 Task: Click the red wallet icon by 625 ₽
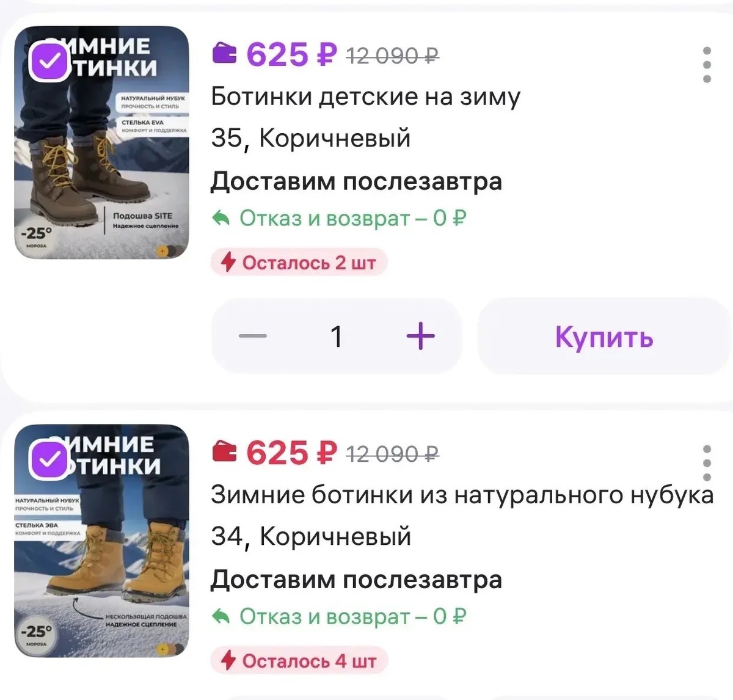click(224, 453)
